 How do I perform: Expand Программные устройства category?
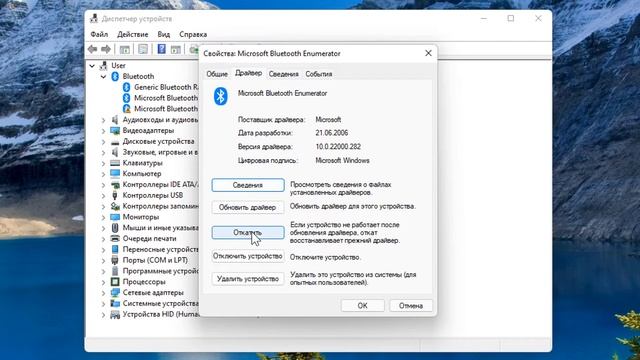click(104, 271)
